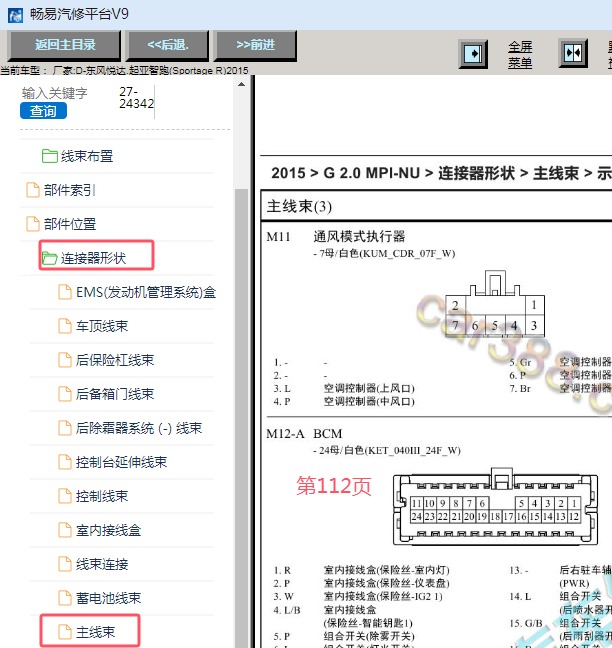Click the page icon beside 后保险杠线束
612x648 pixels.
pyautogui.click(x=64, y=360)
